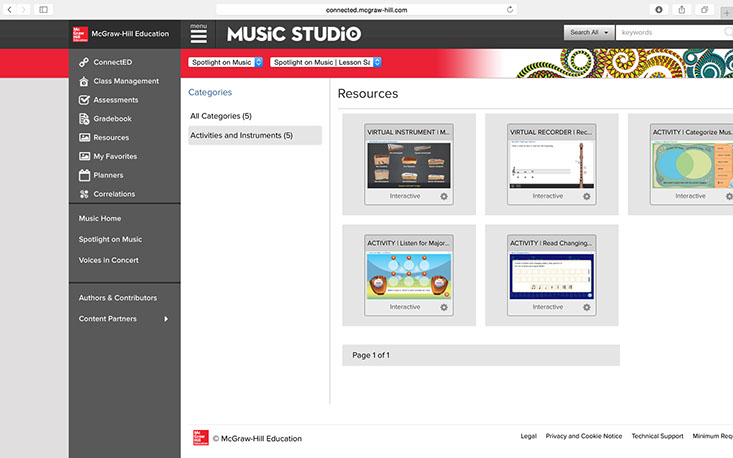Open gear settings on Virtual Recorder card
733x458 pixels.
(586, 197)
